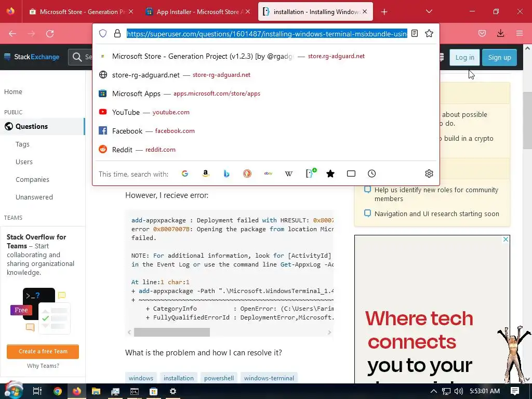The height and width of the screenshot is (399, 532).
Task: Close the advertisement with X
Action: click(x=506, y=240)
